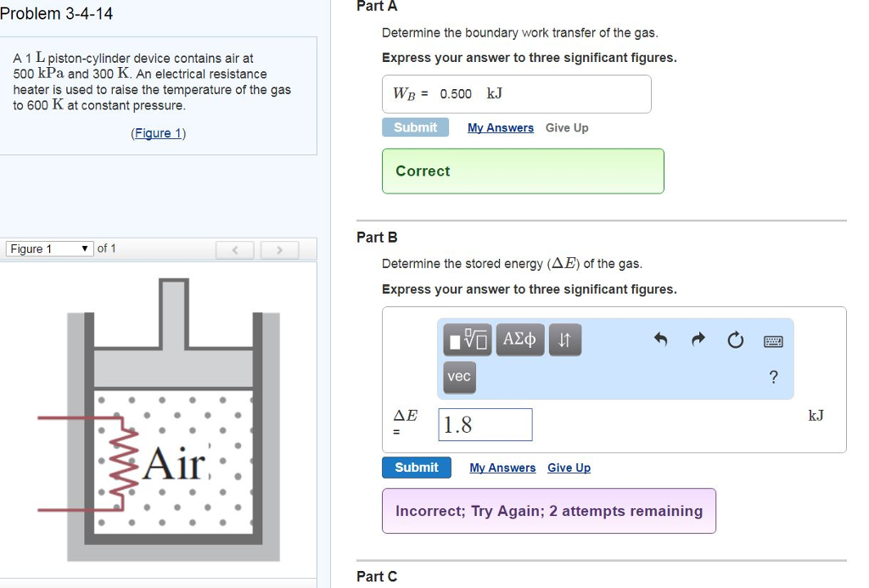Screen dimensions: 869x588
Task: Click Give Up on Part B
Action: click(x=569, y=468)
